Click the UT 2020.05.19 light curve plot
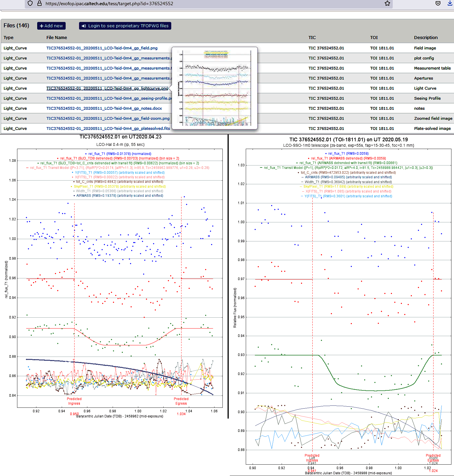This screenshot has width=454, height=476. point(348,307)
